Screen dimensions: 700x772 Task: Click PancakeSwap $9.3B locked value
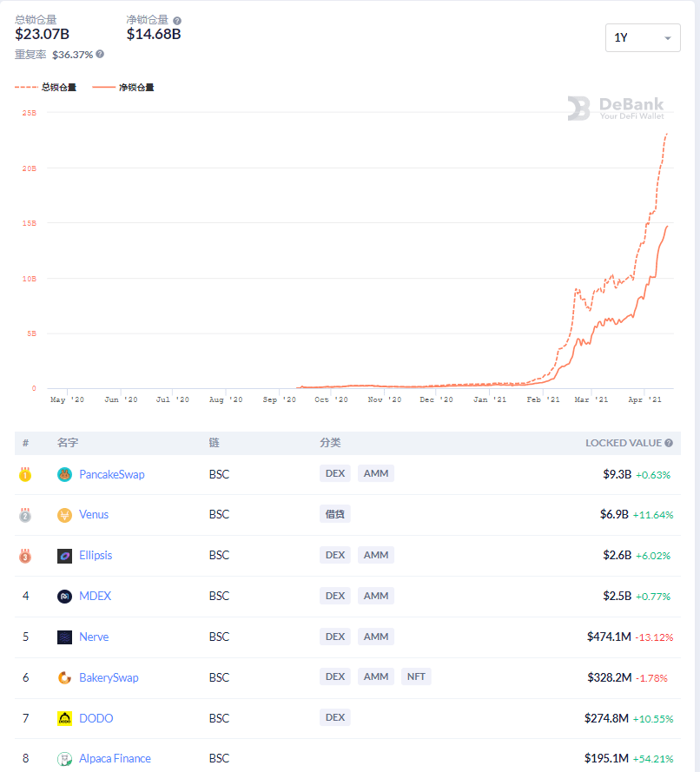[617, 475]
